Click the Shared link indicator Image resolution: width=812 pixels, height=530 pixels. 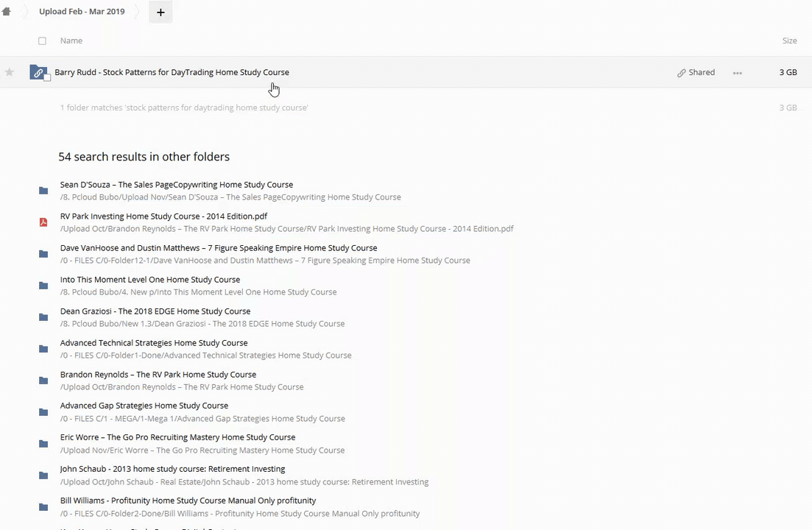point(696,73)
